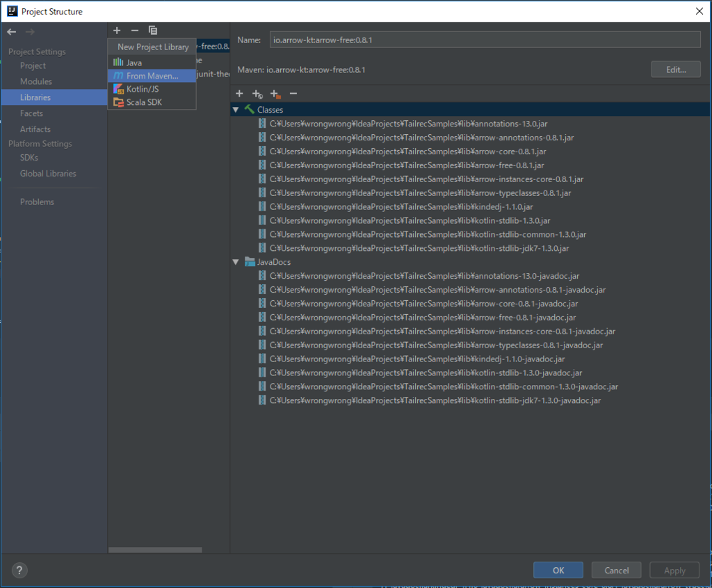712x588 pixels.
Task: Select arrow-free-0.8.1.jar class entry
Action: click(406, 165)
